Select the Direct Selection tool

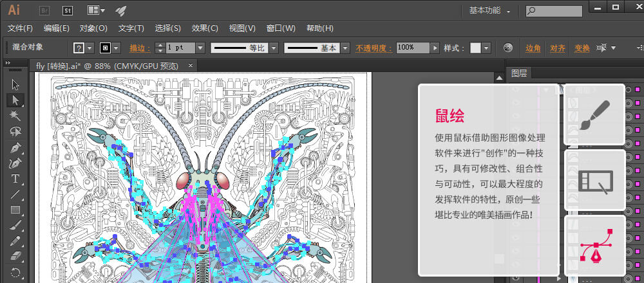(15, 100)
